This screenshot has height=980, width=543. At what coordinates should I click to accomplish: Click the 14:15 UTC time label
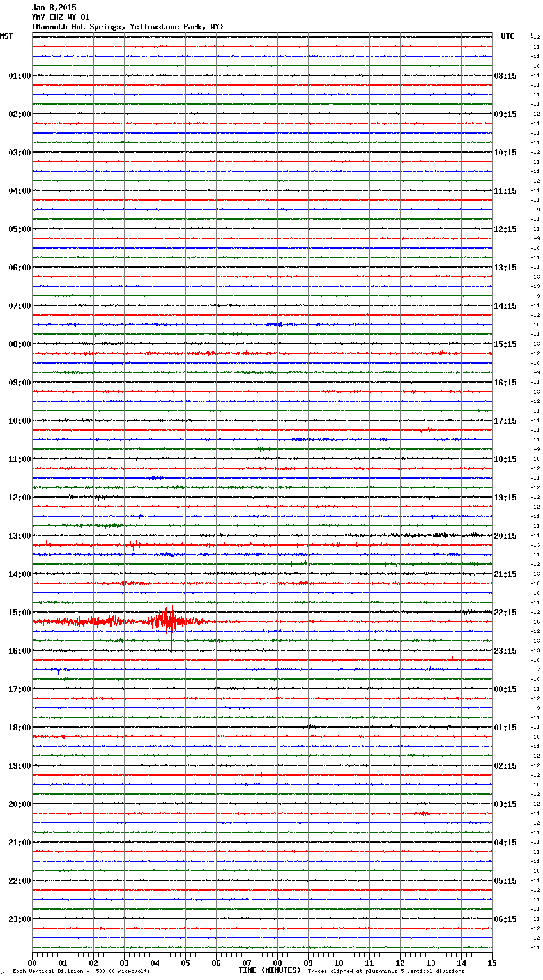505,306
